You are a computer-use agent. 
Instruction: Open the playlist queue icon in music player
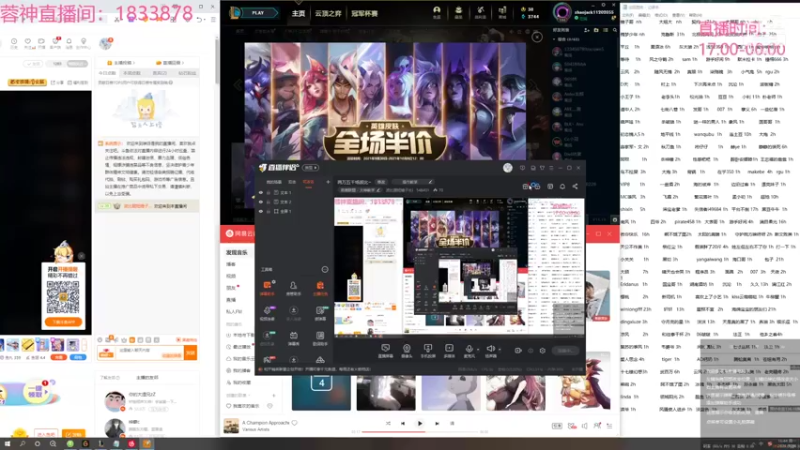tap(609, 426)
